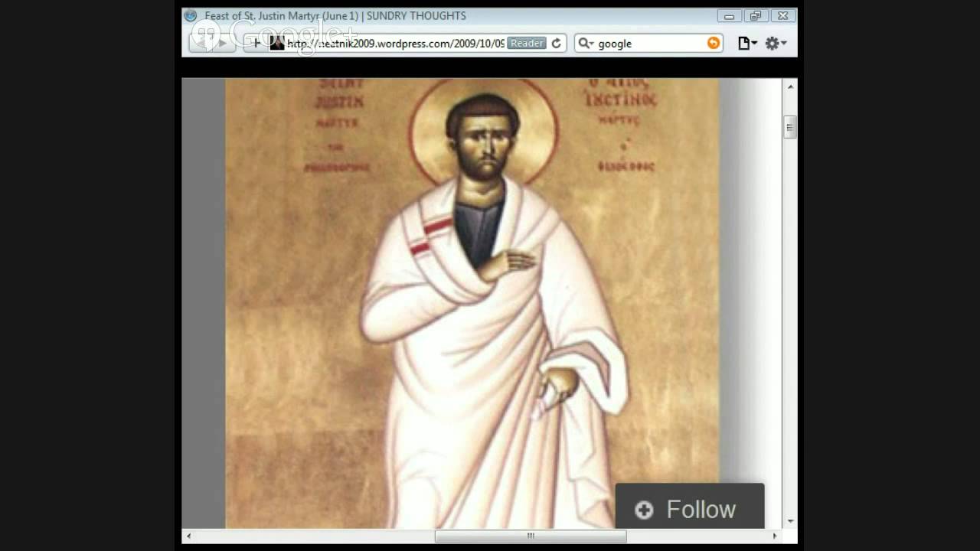Click the horizontal scrollbar left arrow
The height and width of the screenshot is (551, 980).
(x=188, y=536)
